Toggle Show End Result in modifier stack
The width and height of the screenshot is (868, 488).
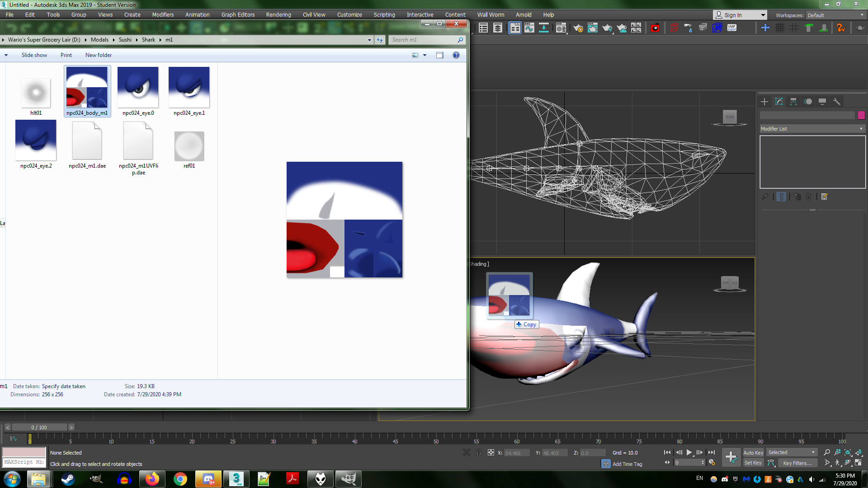781,197
